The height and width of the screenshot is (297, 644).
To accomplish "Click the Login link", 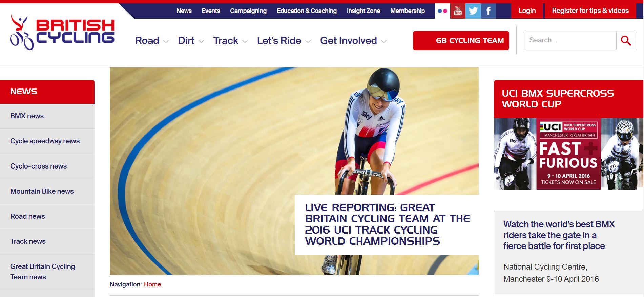I will (527, 11).
